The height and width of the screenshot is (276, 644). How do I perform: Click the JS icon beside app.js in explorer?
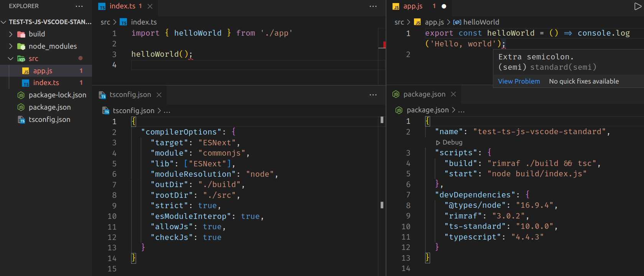[x=26, y=71]
